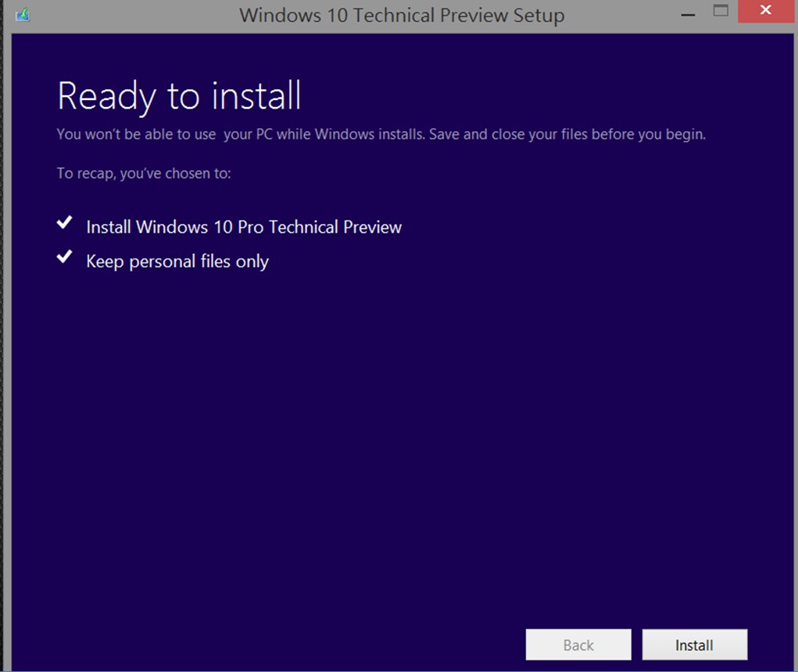Click the checkmark beside Keep personal files only
Viewport: 798px width, 672px height.
pos(64,256)
